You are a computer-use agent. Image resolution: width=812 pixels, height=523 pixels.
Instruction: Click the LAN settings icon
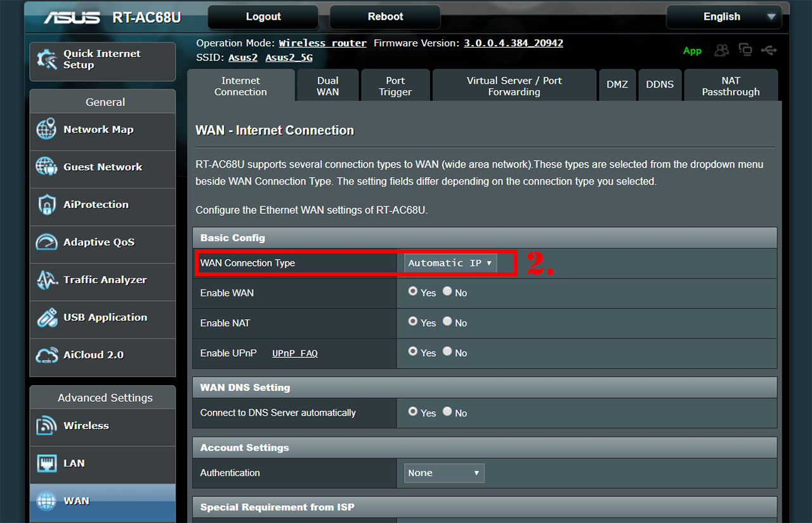(47, 463)
